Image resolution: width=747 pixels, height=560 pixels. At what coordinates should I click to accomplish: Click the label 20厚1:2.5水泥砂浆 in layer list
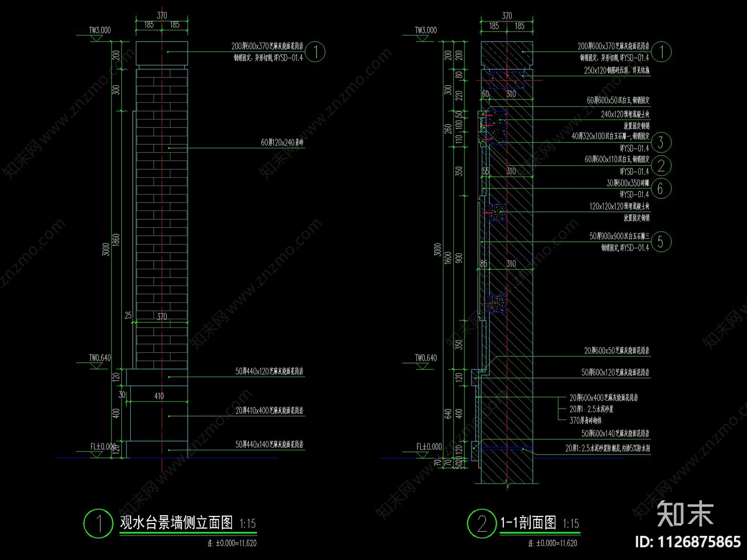[x=591, y=409]
